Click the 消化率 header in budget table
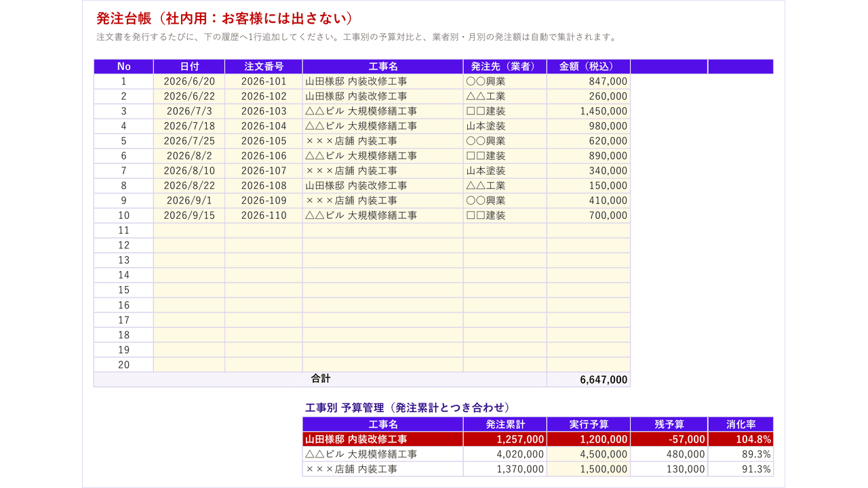The height and width of the screenshot is (488, 868). 741,424
